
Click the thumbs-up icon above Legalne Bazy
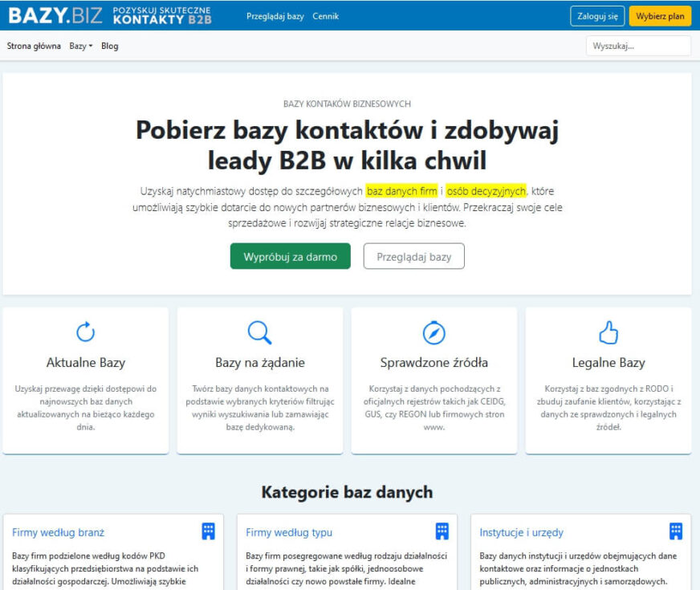coord(608,332)
